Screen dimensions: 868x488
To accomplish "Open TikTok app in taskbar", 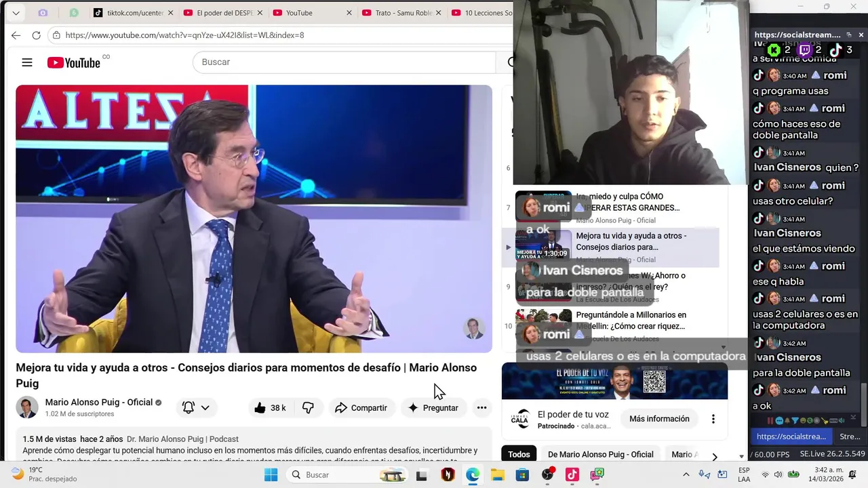I will click(x=572, y=474).
